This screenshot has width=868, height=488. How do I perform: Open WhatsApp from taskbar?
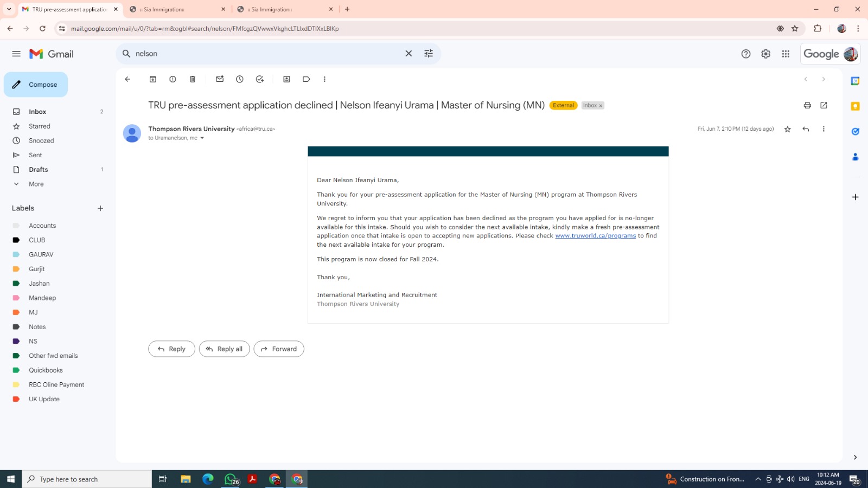pos(231,479)
